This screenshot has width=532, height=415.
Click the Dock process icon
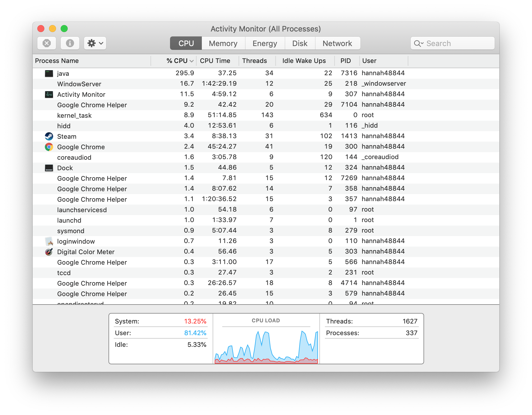tap(49, 168)
